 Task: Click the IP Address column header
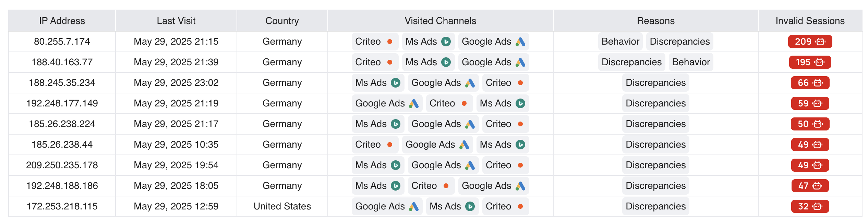point(62,21)
